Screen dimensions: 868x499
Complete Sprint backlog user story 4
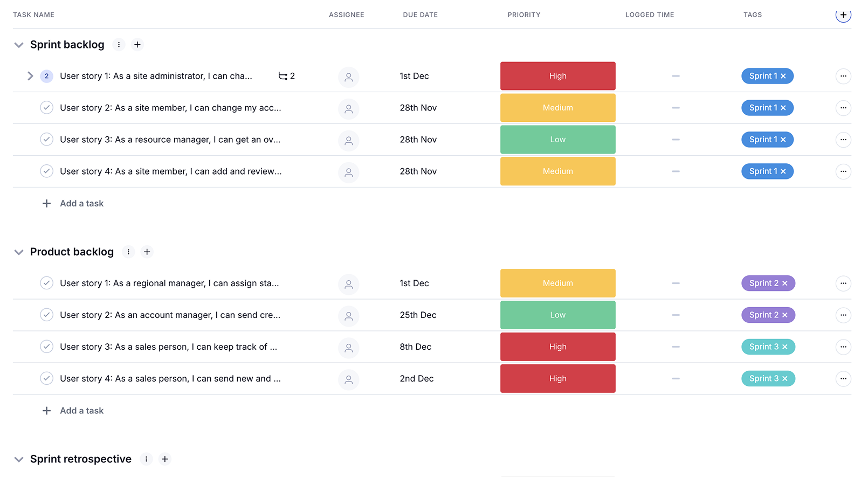[47, 171]
